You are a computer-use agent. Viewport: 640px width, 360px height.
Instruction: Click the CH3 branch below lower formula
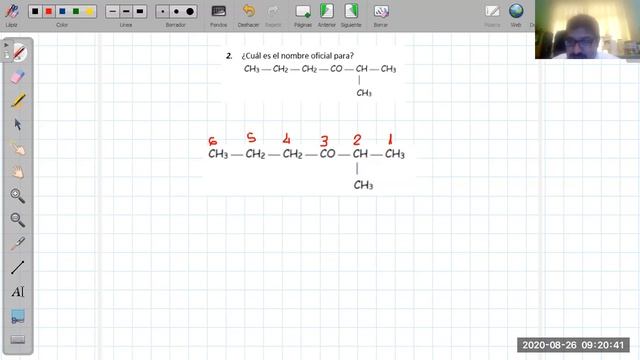(363, 185)
